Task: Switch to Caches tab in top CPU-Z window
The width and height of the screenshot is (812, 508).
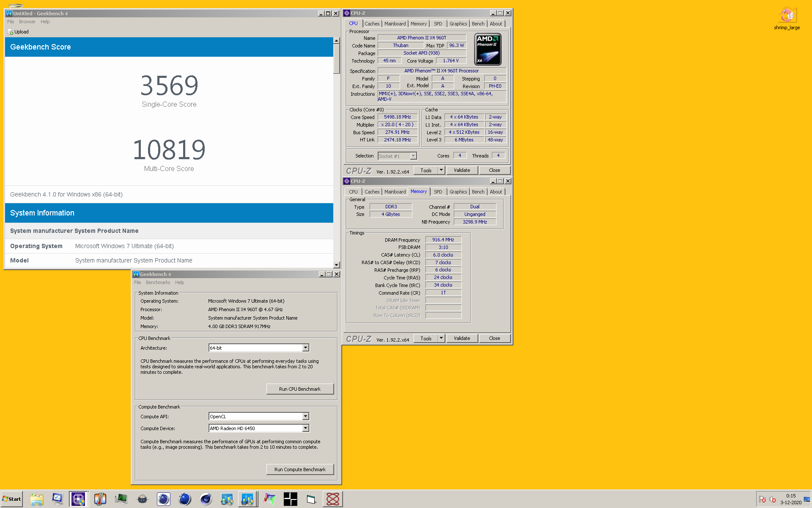Action: pos(372,24)
